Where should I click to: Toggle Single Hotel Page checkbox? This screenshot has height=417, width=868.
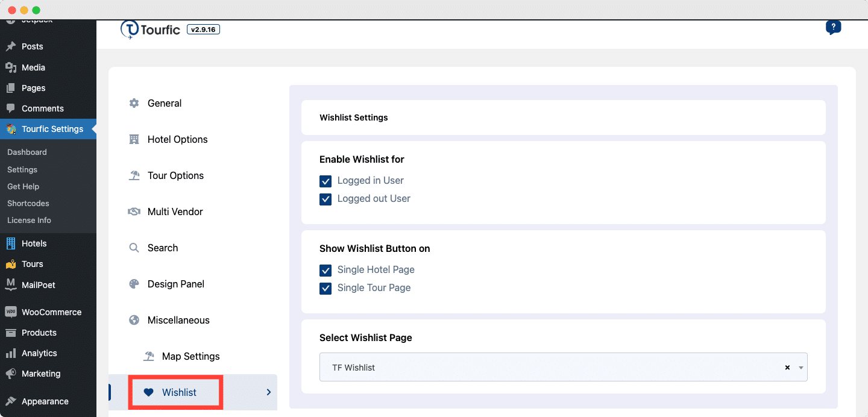[325, 270]
